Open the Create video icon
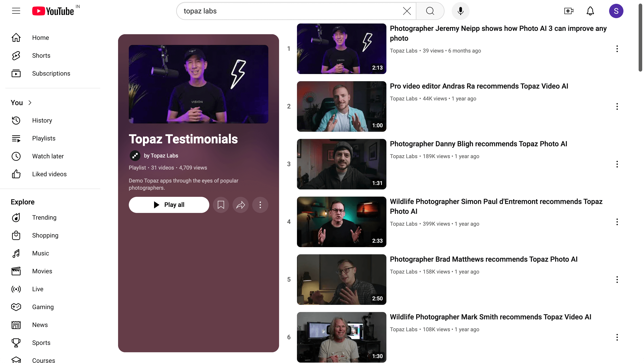This screenshot has width=644, height=363. tap(568, 11)
